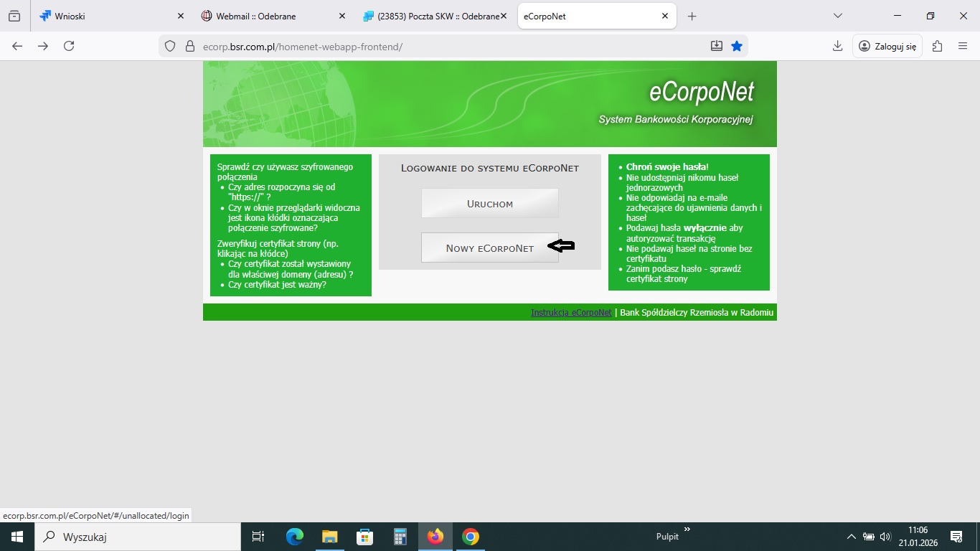
Task: Close the Wnioski tab
Action: coord(180,16)
